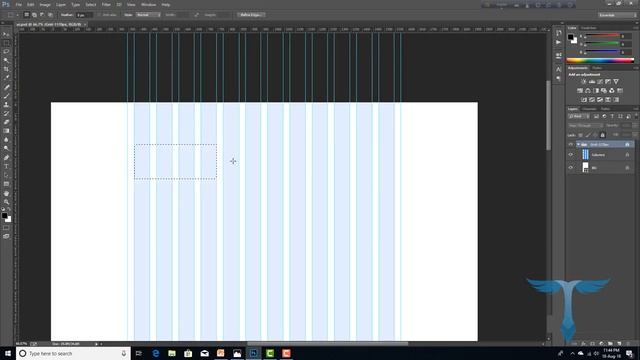
Task: Open the Layer menu
Action: tap(61, 4)
